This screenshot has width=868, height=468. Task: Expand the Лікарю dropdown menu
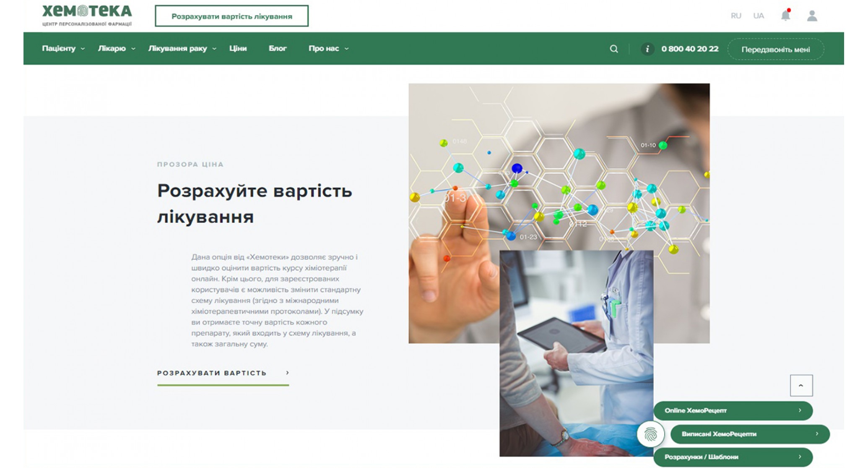tap(117, 49)
